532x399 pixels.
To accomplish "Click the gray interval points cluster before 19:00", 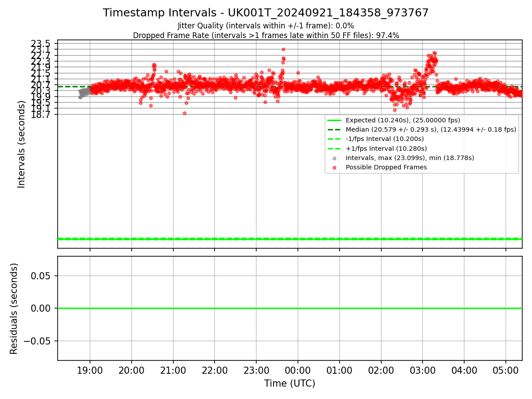I will (84, 93).
